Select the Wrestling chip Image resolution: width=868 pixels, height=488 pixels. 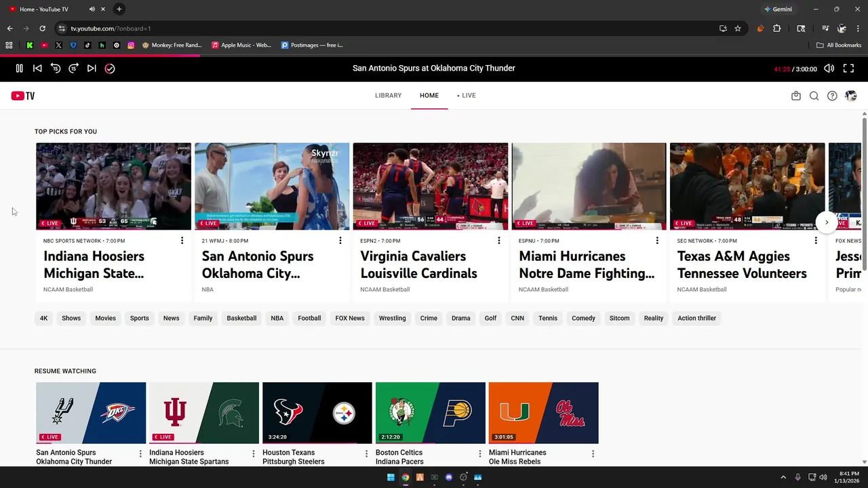[392, 318]
